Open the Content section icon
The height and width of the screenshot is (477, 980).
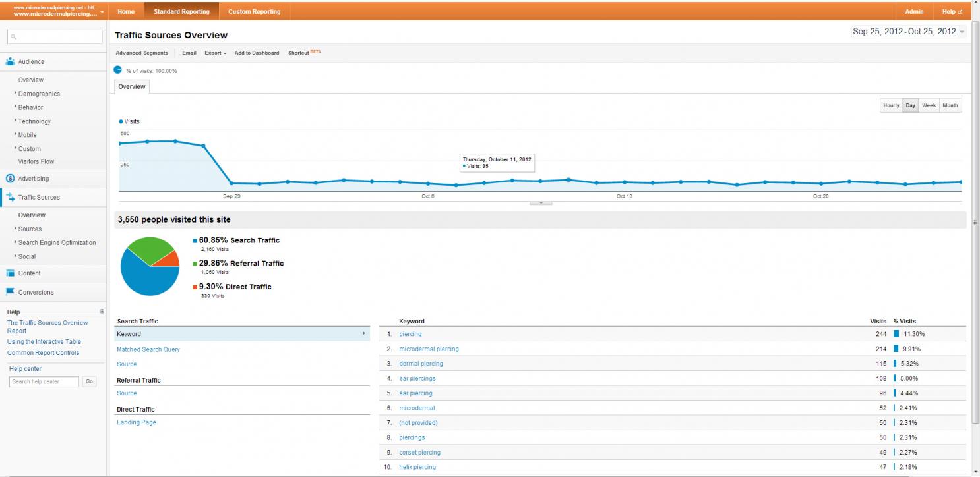click(x=11, y=273)
